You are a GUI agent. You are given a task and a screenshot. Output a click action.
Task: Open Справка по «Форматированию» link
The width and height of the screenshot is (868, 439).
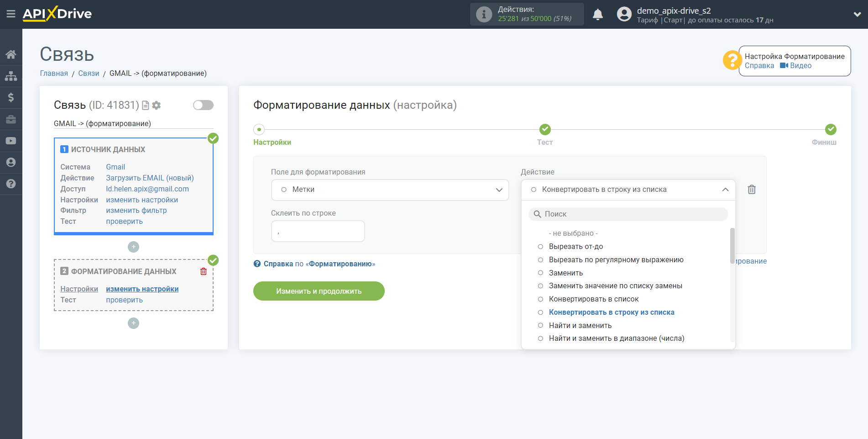click(319, 264)
